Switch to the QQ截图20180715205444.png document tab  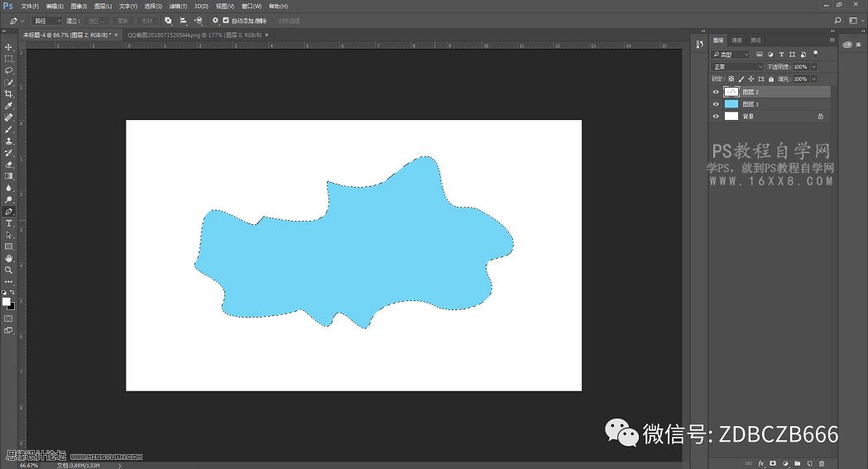pyautogui.click(x=194, y=35)
